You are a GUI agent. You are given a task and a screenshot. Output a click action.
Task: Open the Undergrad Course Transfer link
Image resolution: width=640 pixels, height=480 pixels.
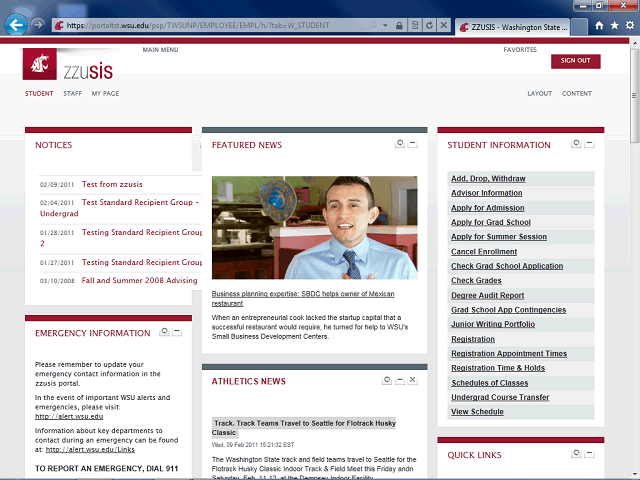point(500,397)
